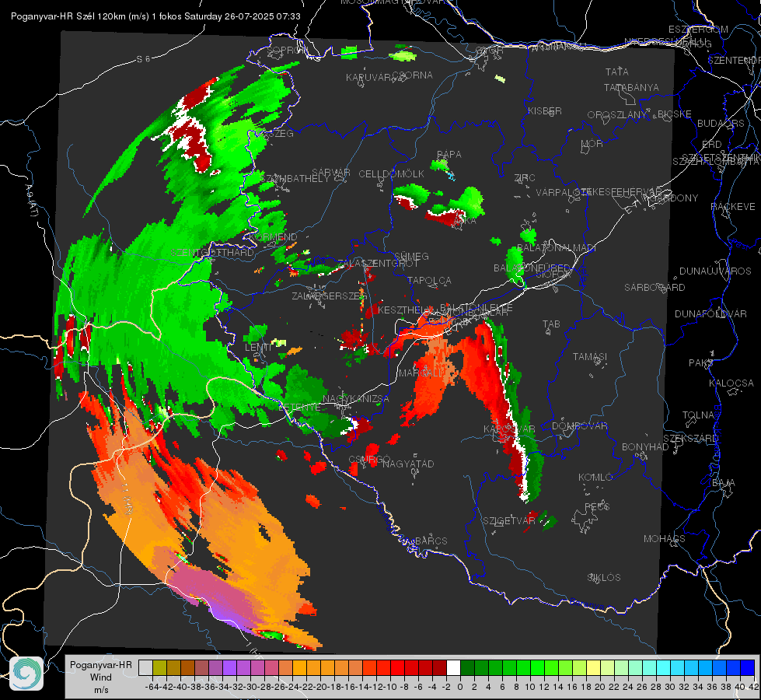Click the BARCS city label

pos(431,541)
